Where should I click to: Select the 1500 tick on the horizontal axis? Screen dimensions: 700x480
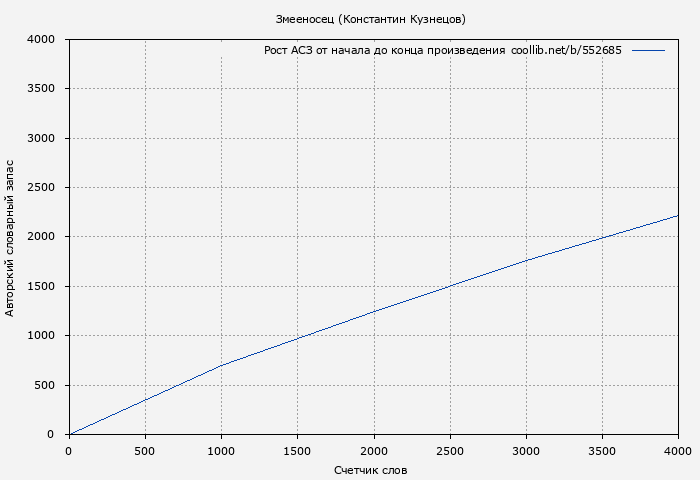point(297,451)
